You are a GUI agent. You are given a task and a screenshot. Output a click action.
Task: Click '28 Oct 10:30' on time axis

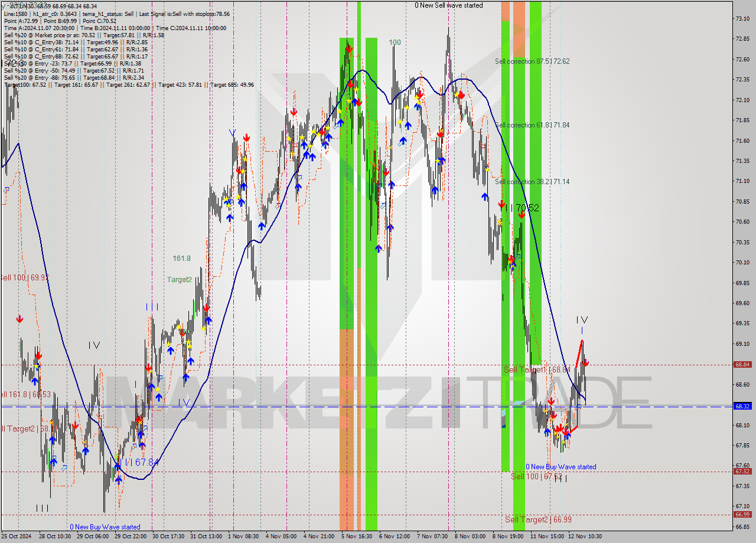click(55, 537)
